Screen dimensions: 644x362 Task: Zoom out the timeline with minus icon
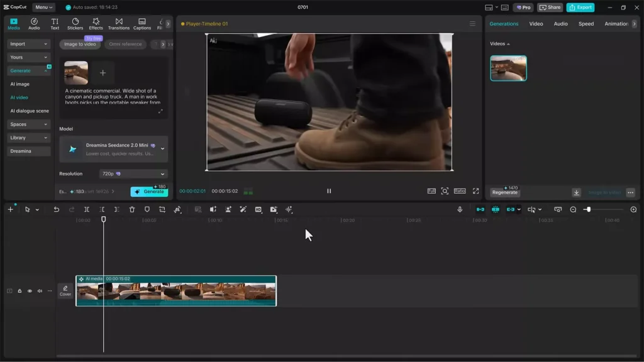pyautogui.click(x=573, y=209)
